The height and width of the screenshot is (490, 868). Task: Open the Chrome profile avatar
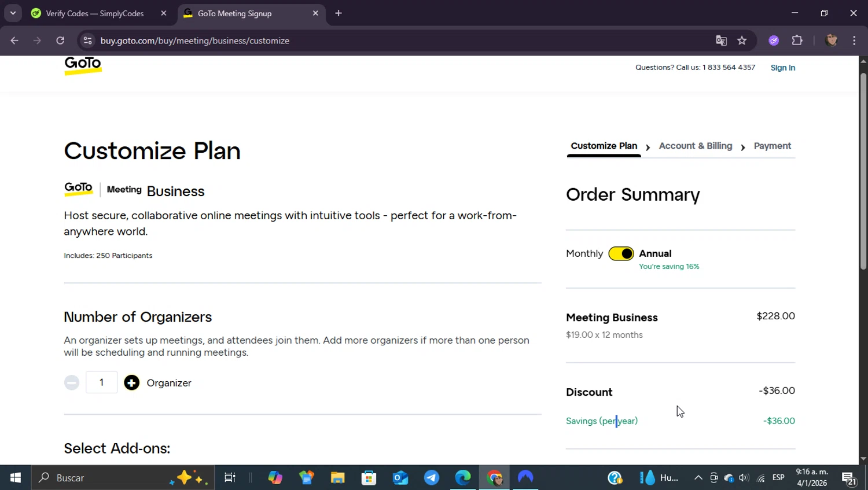(x=832, y=40)
